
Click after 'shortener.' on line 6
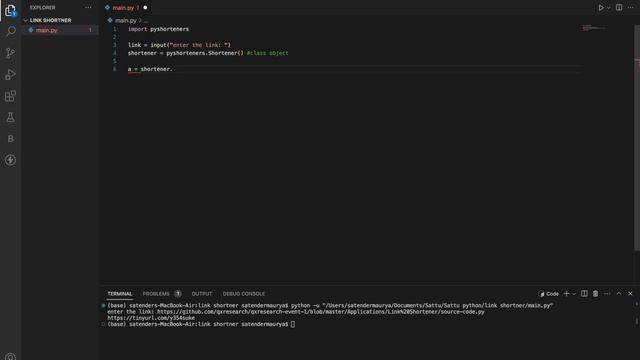click(173, 69)
